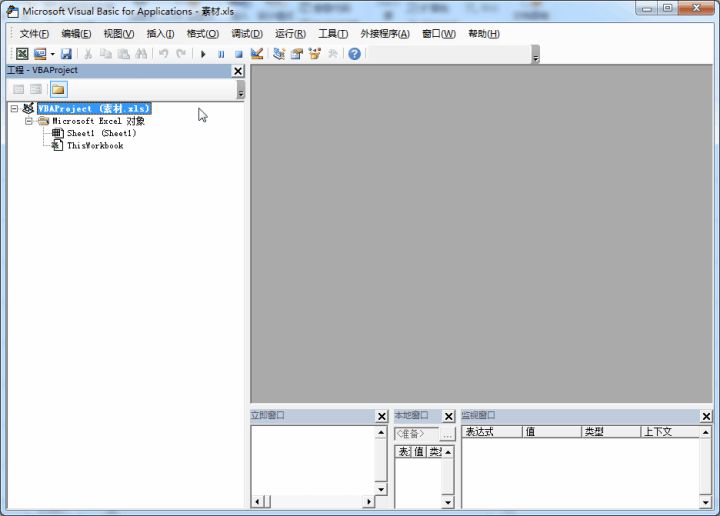
Task: Open the Insert object dropdown arrow
Action: pos(52,54)
